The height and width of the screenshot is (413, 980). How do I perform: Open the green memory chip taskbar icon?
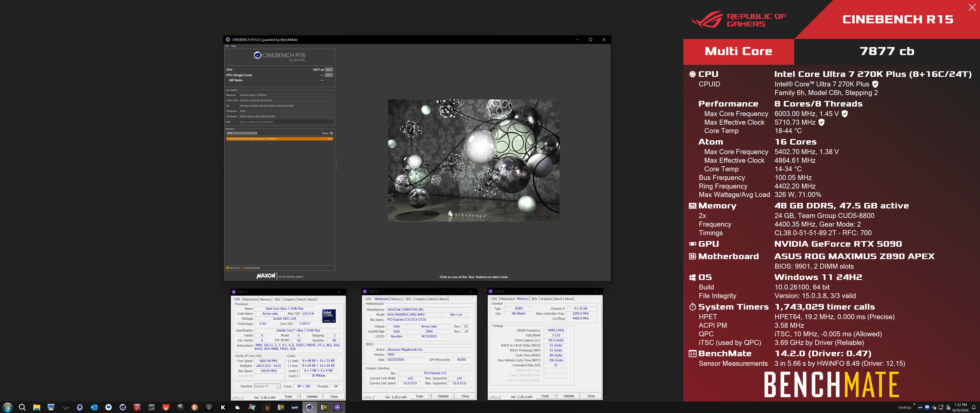pyautogui.click(x=151, y=407)
